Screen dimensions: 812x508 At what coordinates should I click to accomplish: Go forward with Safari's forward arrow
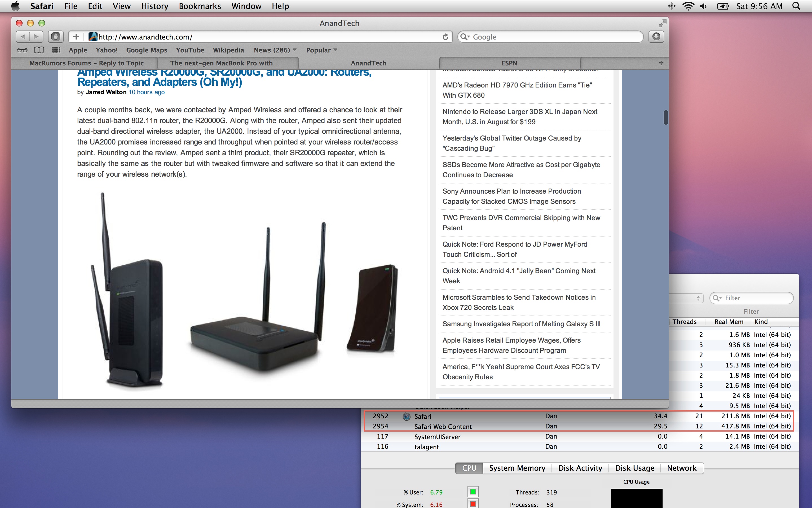pos(37,36)
